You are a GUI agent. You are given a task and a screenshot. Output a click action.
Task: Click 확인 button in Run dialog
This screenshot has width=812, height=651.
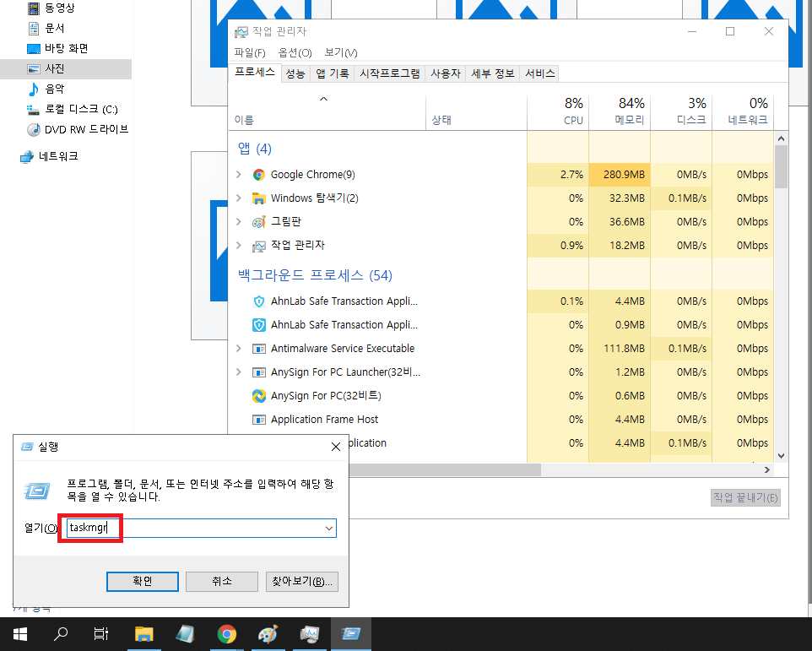pyautogui.click(x=143, y=582)
